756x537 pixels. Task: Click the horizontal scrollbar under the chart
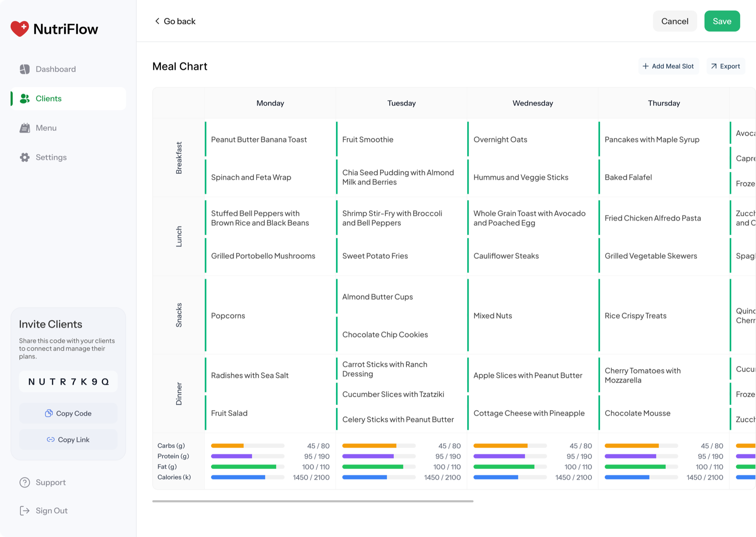click(313, 501)
